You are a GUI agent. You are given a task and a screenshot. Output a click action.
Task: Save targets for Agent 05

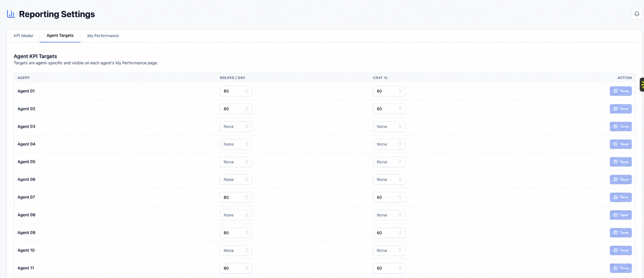pyautogui.click(x=620, y=162)
